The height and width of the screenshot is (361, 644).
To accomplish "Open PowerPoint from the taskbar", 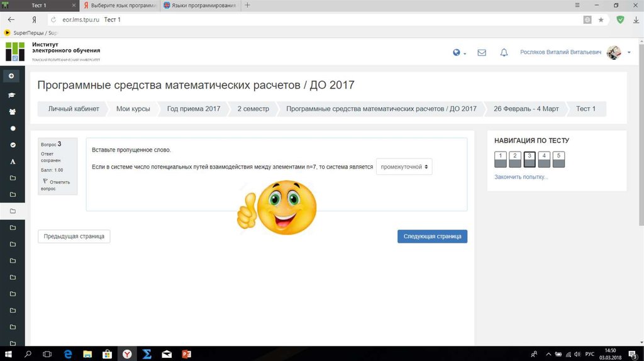I will pyautogui.click(x=186, y=354).
